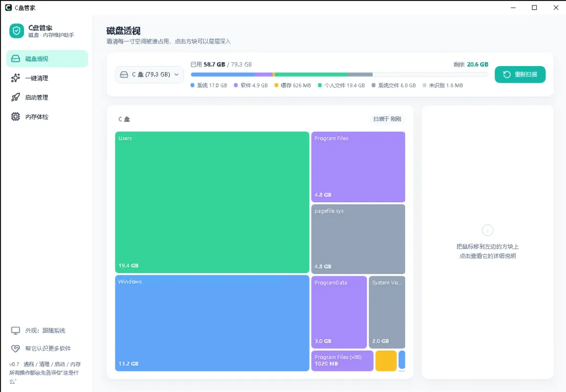Select the small blue block beside yellow
This screenshot has height=392, width=566.
point(402,360)
